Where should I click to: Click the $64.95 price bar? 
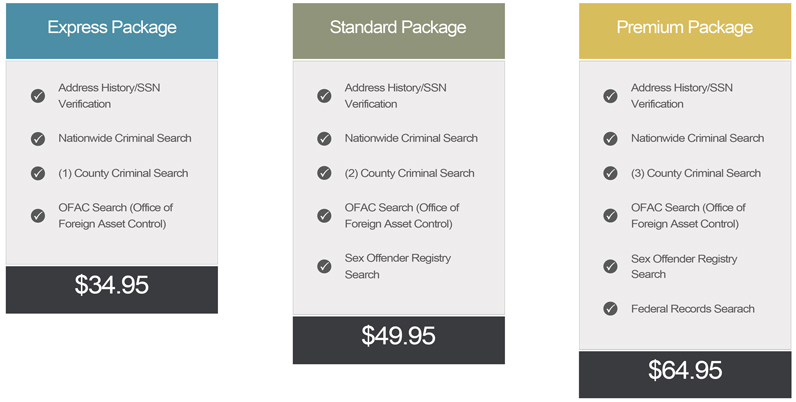click(684, 371)
